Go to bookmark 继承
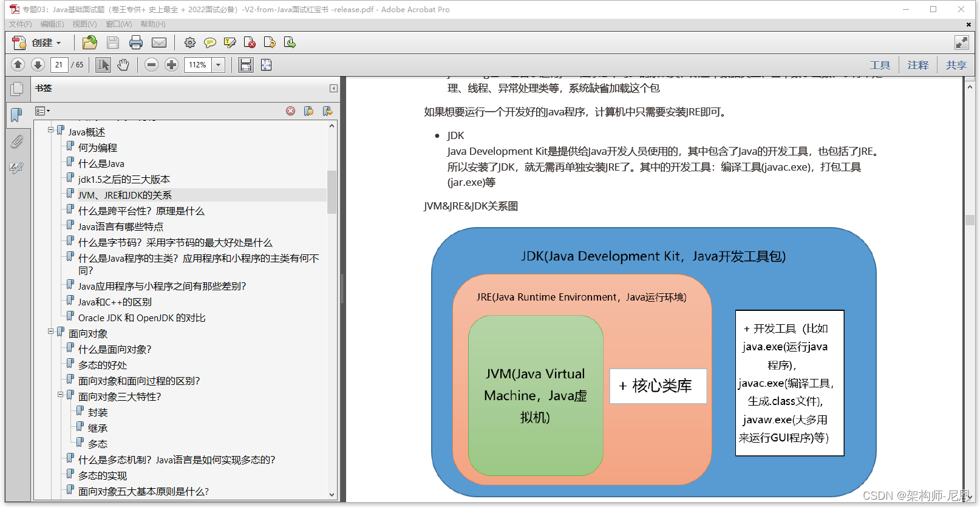This screenshot has width=980, height=507. point(98,428)
